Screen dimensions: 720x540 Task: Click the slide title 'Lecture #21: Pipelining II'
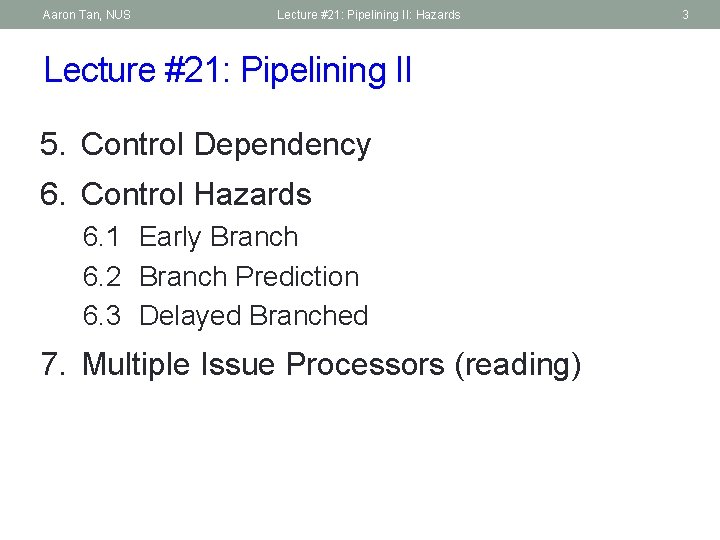pyautogui.click(x=228, y=70)
